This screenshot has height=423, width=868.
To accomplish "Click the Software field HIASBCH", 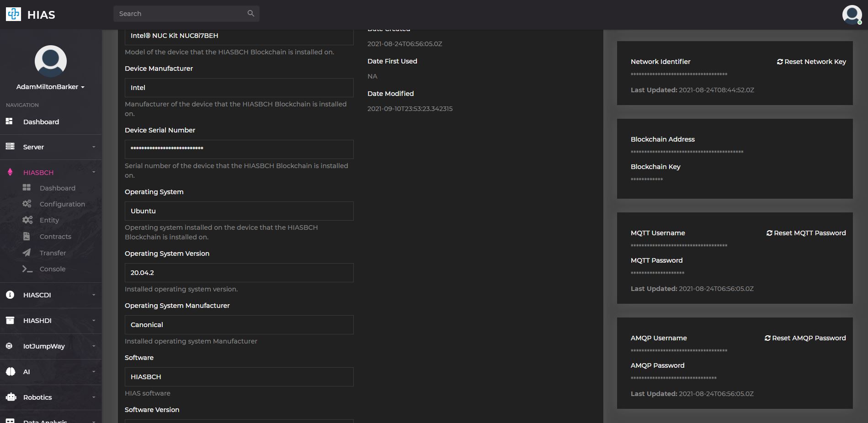I will pos(239,377).
